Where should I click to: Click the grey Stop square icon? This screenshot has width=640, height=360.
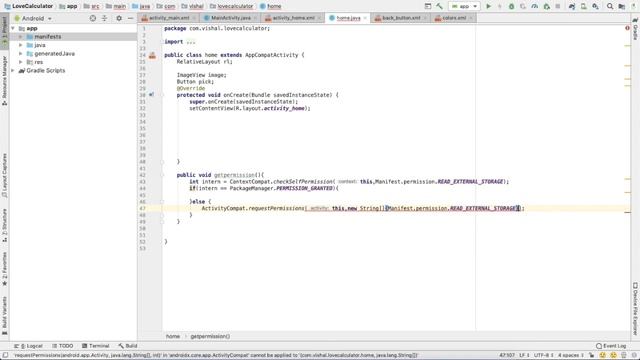(558, 6)
